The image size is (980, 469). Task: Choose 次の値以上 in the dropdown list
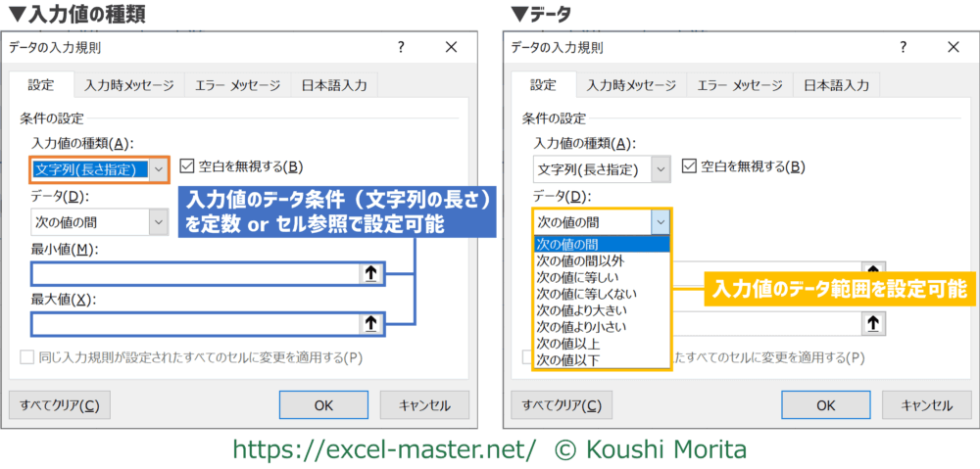[567, 344]
